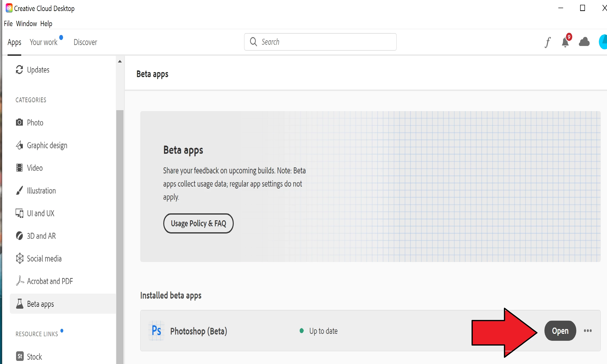Open Acrobat and PDF category

[x=50, y=281]
